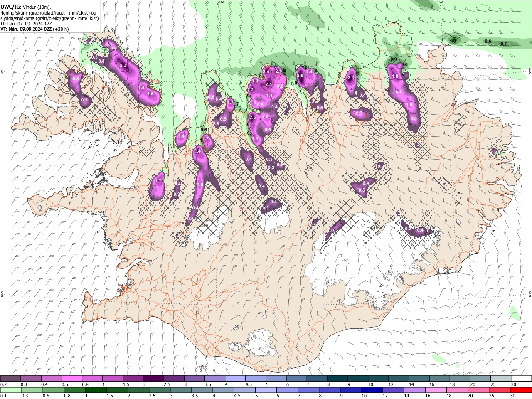Click the '2.1' snowfall value on the map

(278, 71)
